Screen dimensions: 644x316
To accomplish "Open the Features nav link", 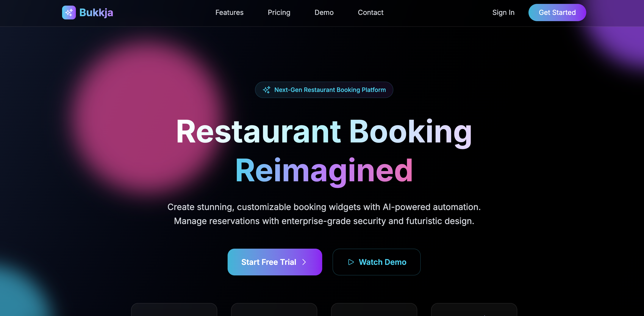I will [x=229, y=13].
